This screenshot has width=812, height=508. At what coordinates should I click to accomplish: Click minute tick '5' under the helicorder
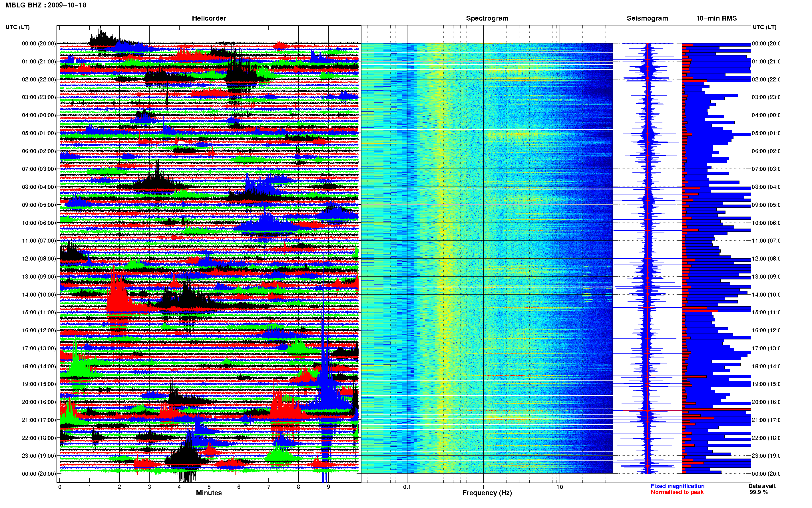pyautogui.click(x=209, y=487)
